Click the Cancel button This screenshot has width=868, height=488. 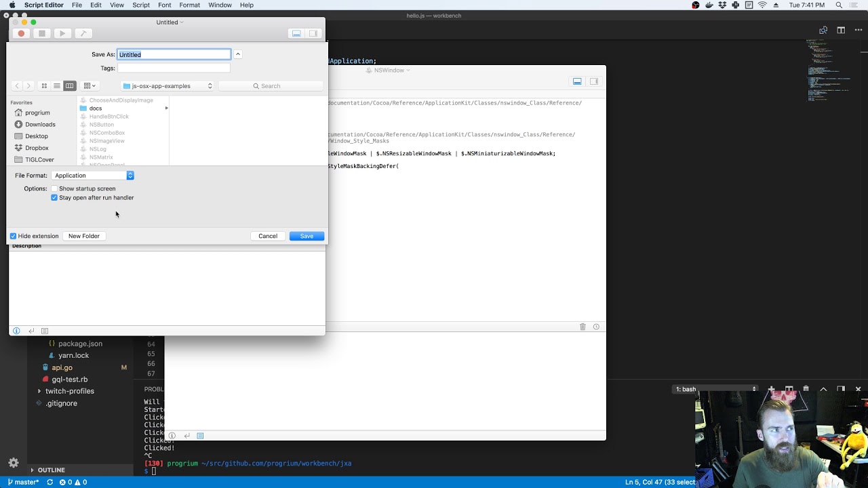pos(268,236)
